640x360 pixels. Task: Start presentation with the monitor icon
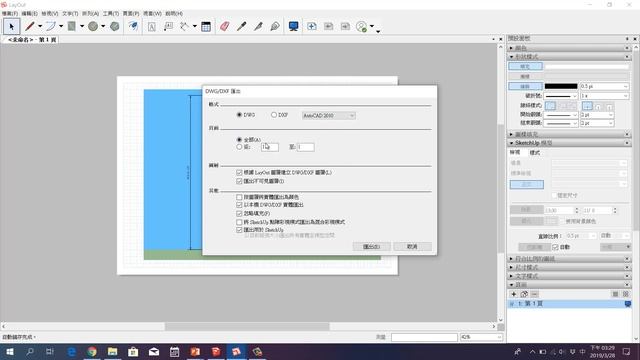tap(293, 27)
